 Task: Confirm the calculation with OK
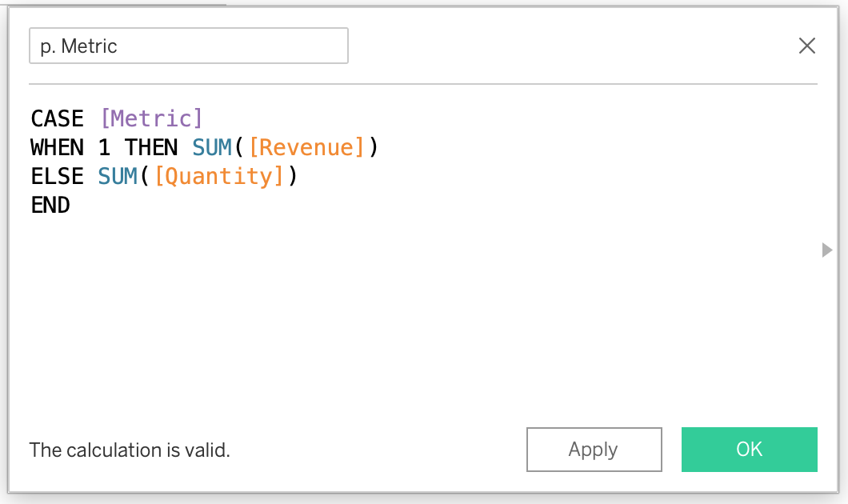tap(749, 450)
